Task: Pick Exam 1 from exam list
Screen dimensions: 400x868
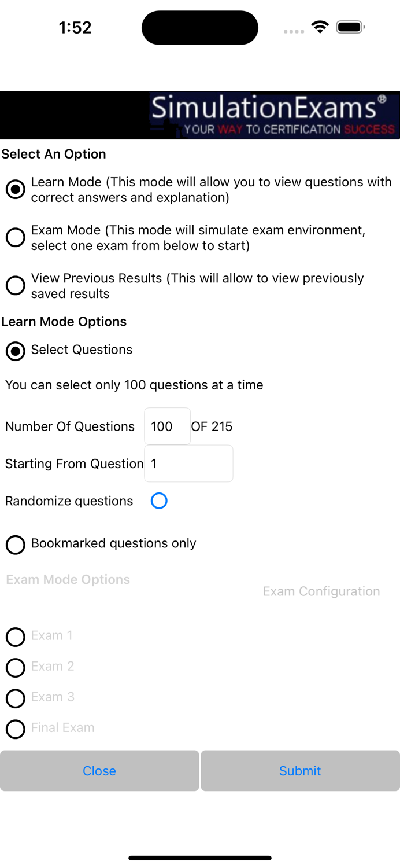Action: [15, 637]
